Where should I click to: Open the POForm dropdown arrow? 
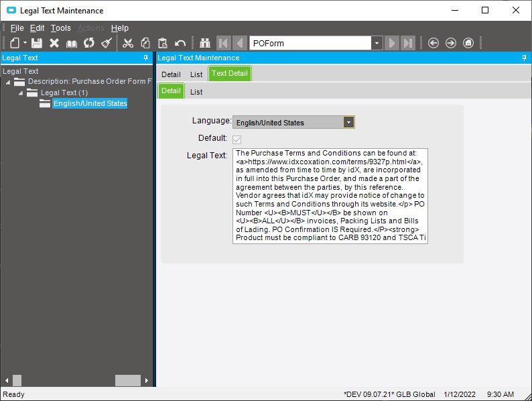[x=377, y=43]
